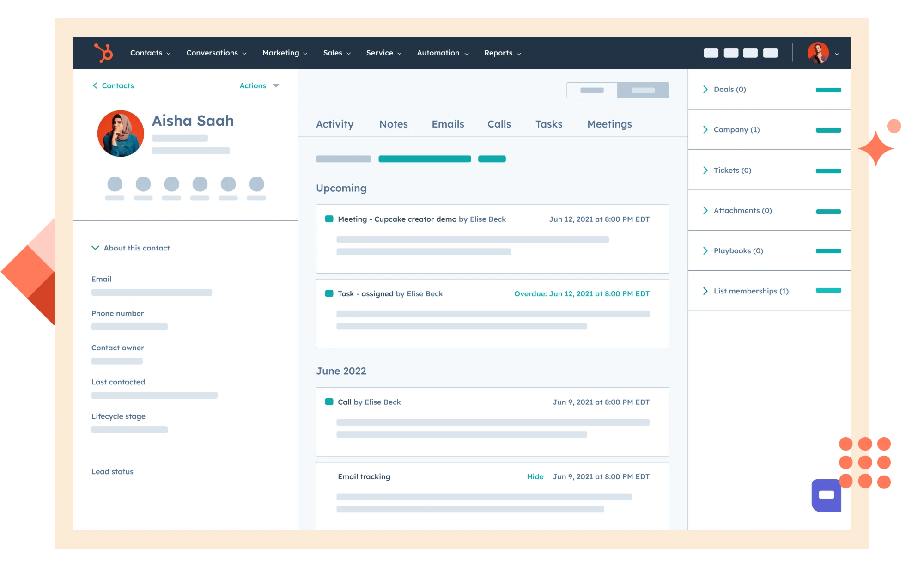Click the Aisha Saah contact name
924x567 pixels.
tap(193, 121)
